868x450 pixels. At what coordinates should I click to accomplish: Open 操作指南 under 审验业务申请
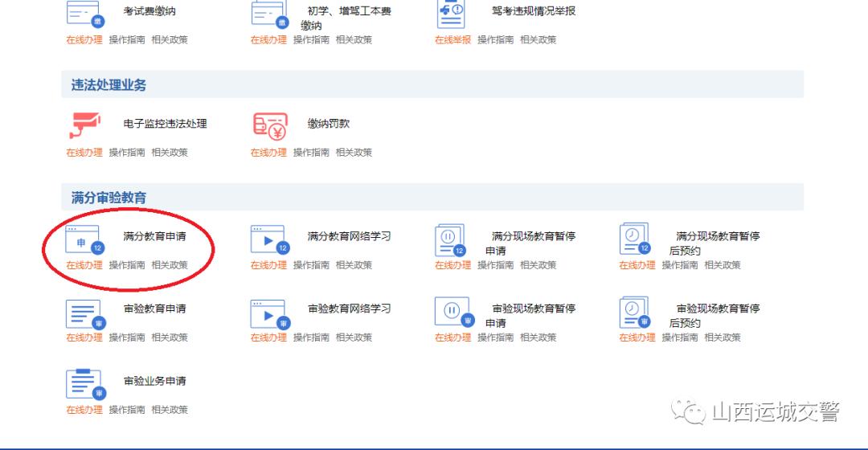[x=127, y=410]
